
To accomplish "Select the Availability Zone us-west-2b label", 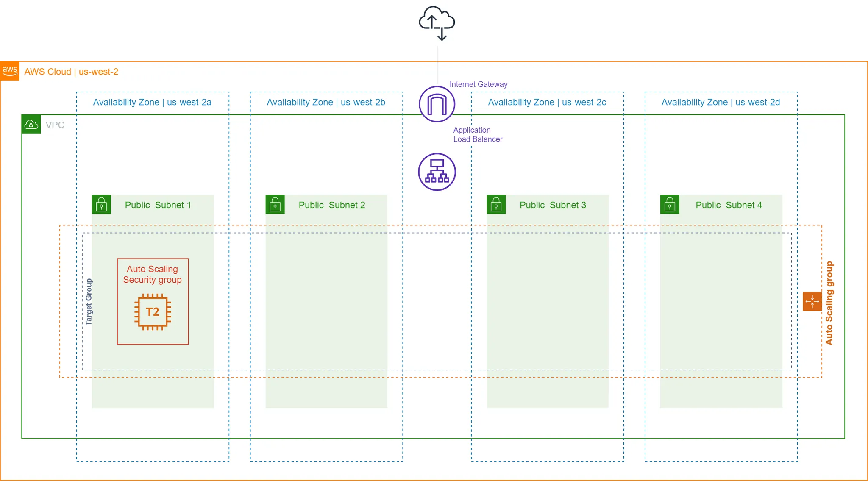I will pyautogui.click(x=326, y=102).
